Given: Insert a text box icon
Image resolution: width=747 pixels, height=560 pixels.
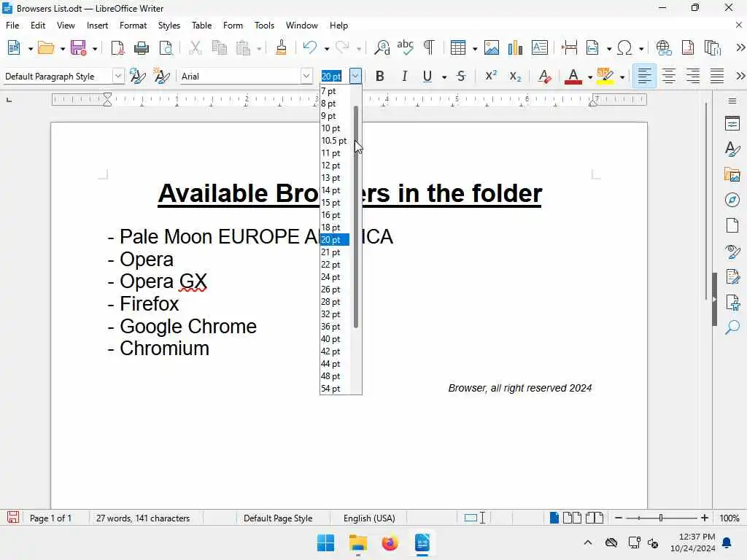Looking at the screenshot, I should click(539, 47).
